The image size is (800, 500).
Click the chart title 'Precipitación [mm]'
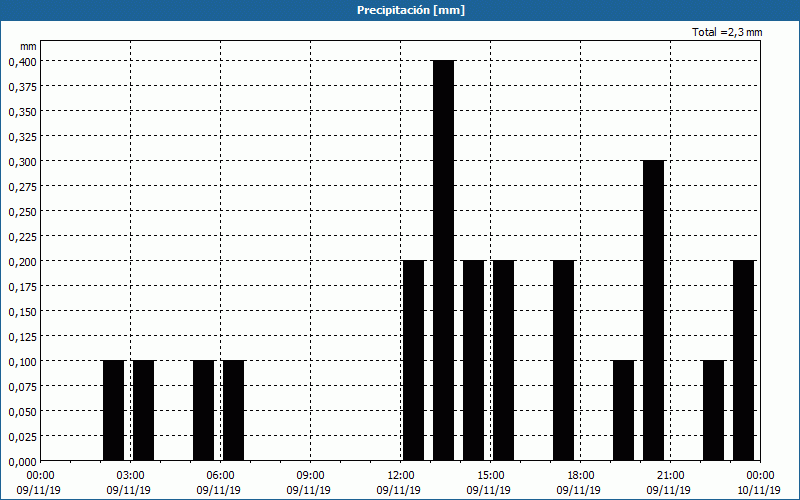click(411, 10)
